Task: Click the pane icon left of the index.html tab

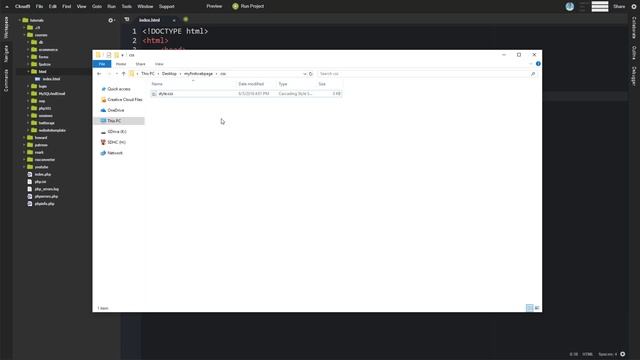Action: 127,19
